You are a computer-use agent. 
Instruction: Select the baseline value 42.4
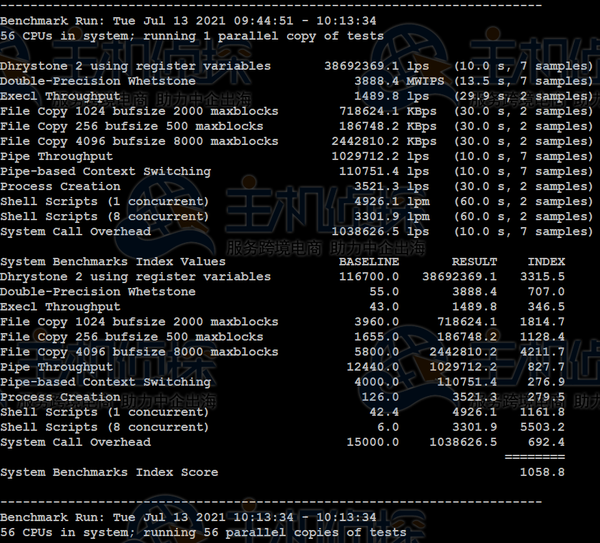(x=384, y=412)
